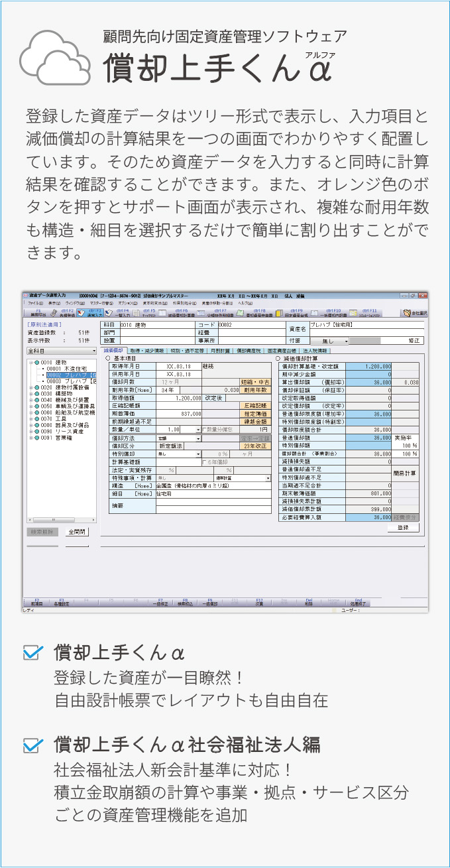Click the ctrl F6 減価償却計算書 toolbar icon

point(180,312)
